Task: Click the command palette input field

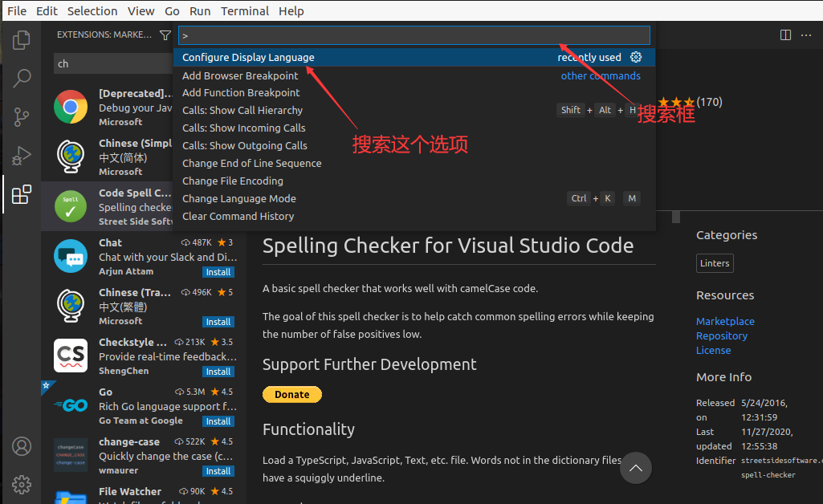Action: click(x=414, y=35)
